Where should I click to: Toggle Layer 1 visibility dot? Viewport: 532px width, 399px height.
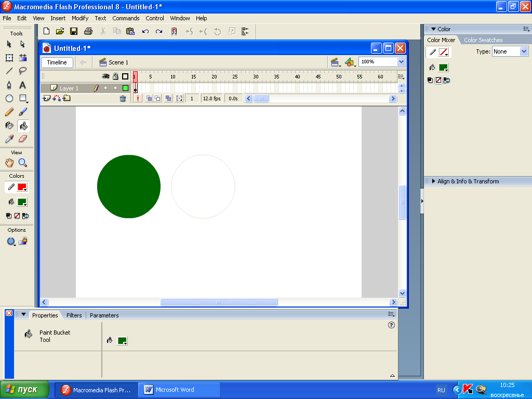105,88
